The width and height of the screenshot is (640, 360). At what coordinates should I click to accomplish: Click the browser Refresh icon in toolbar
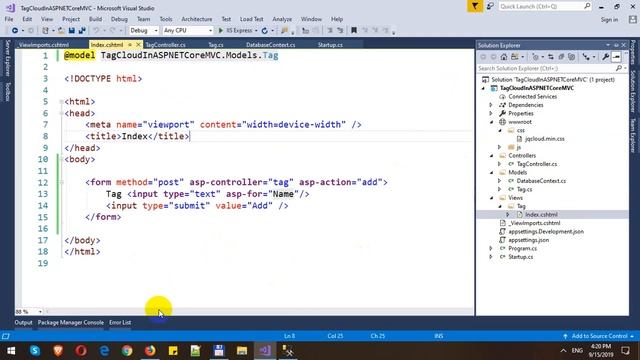click(x=264, y=31)
